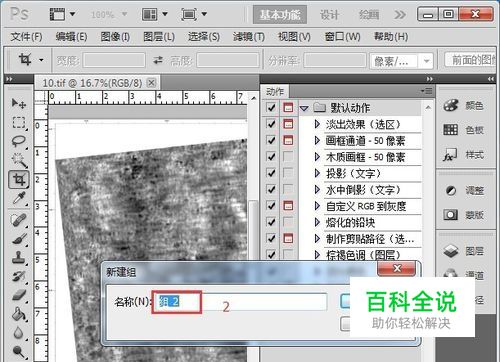Select the Eyedropper tool
This screenshot has width=500, height=362.
(x=18, y=199)
